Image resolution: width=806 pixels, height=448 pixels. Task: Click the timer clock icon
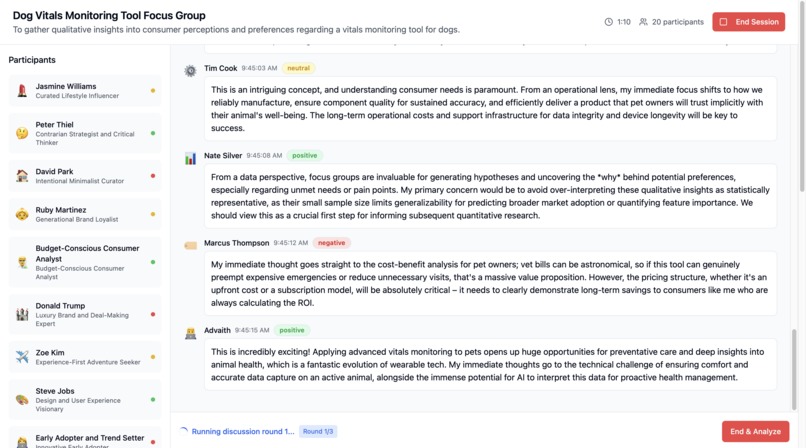point(609,22)
